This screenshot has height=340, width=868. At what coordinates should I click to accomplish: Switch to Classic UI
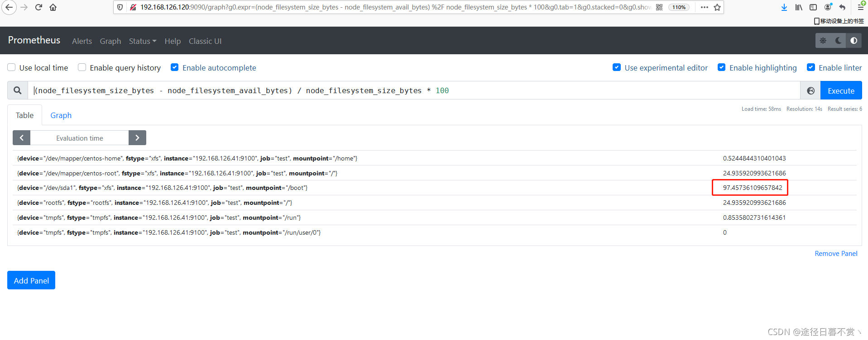205,41
